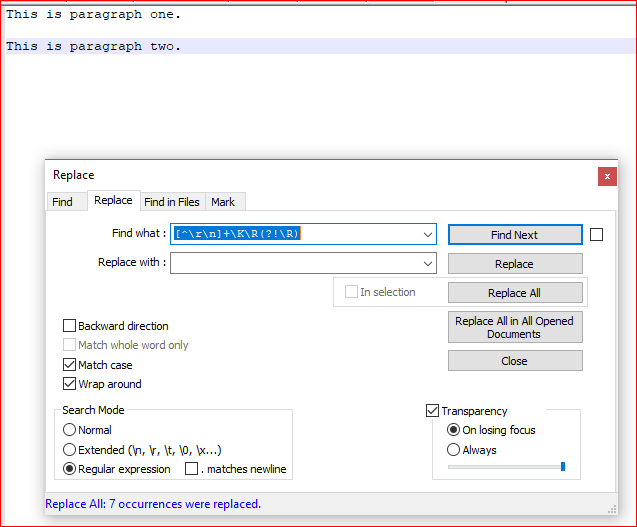Click the transparency slider handle
This screenshot has height=527, width=637.
tap(563, 466)
